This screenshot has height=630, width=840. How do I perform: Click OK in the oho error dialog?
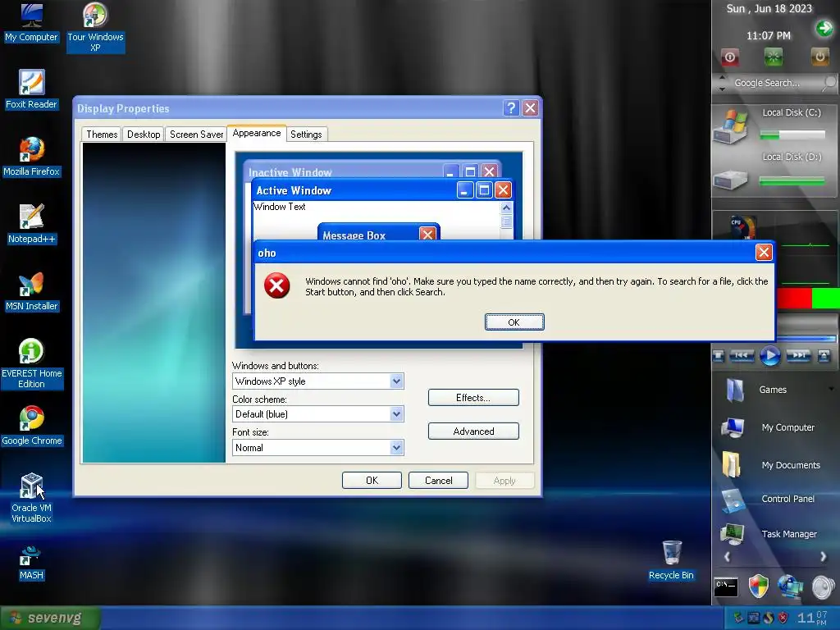click(x=514, y=322)
